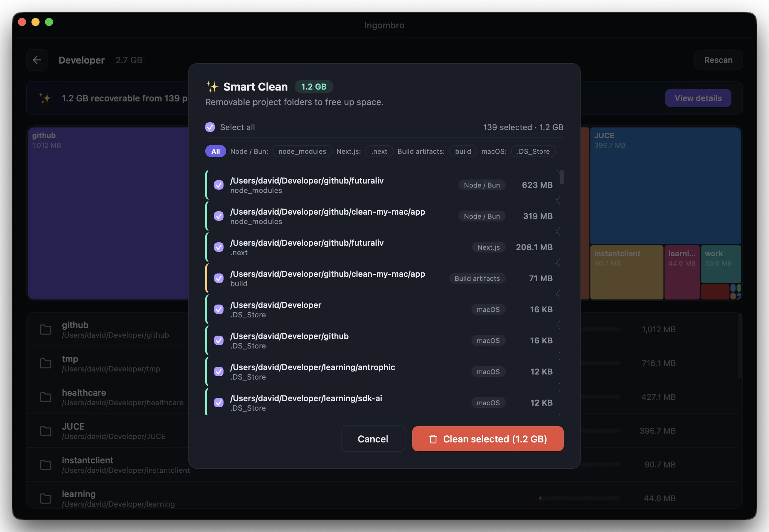Uncheck futuraliv .next 208.1 MB item
The width and height of the screenshot is (769, 532).
click(x=219, y=247)
